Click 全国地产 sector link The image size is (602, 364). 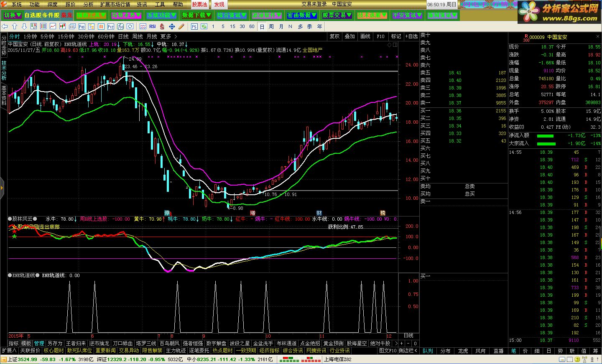tap(312, 50)
